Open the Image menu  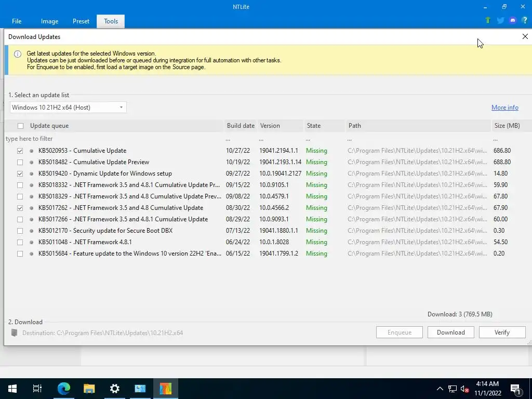click(49, 21)
